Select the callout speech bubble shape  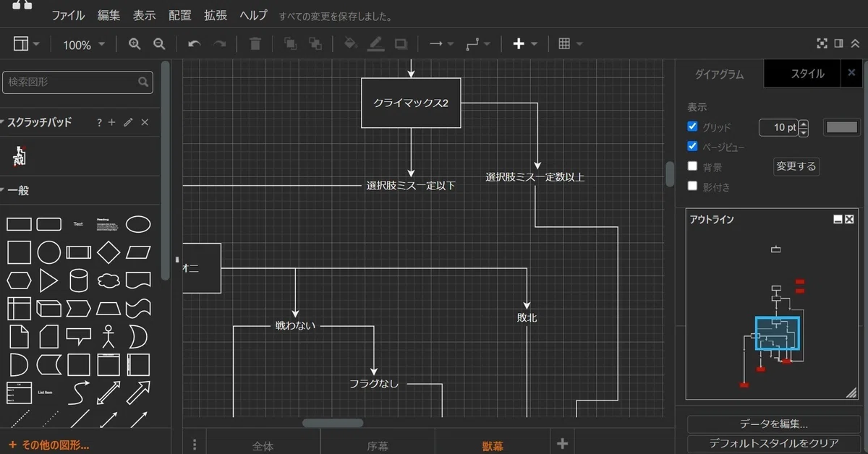[78, 336]
